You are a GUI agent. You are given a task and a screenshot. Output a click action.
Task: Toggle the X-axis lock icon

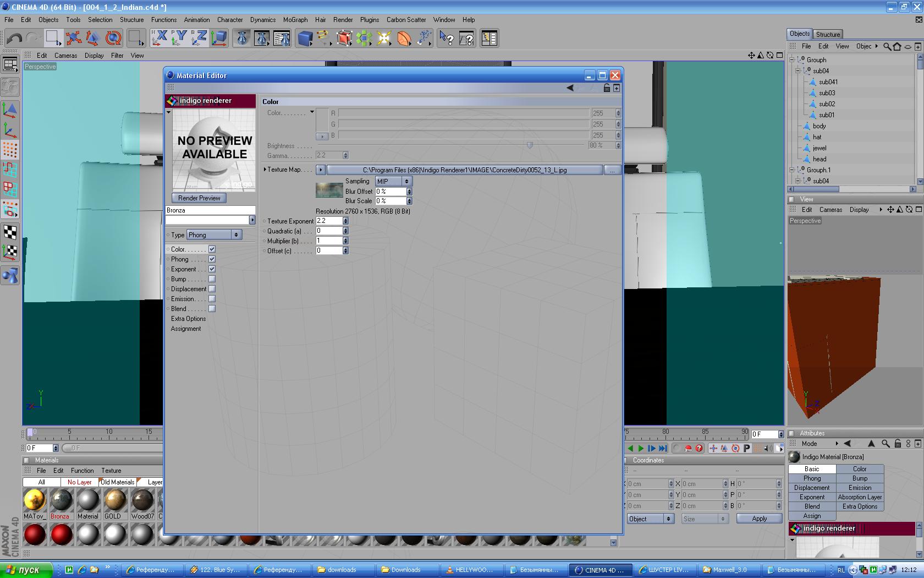159,38
